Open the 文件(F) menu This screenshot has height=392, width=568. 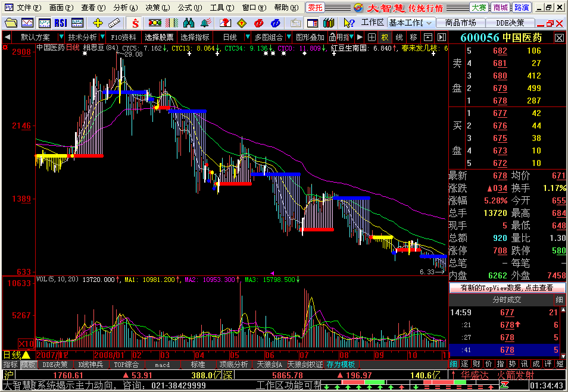[x=29, y=8]
